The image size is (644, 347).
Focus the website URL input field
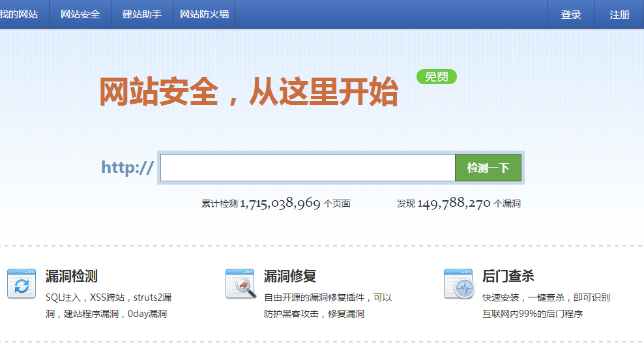pyautogui.click(x=307, y=168)
